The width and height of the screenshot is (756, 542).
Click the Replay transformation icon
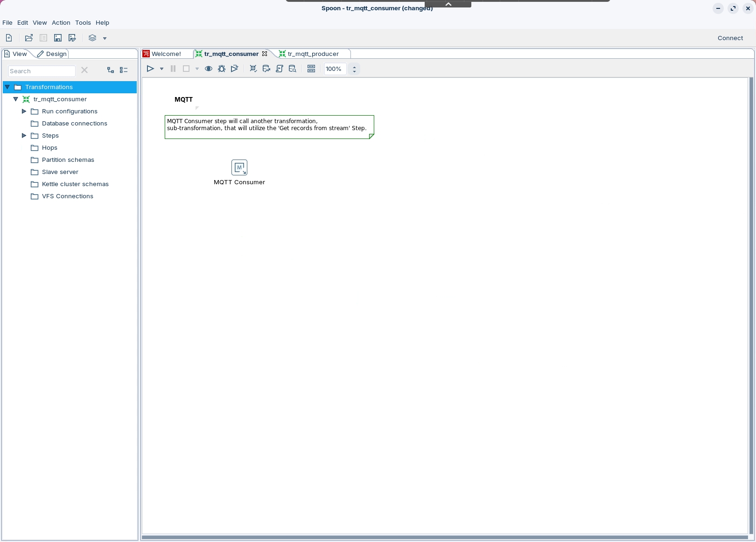pyautogui.click(x=235, y=69)
